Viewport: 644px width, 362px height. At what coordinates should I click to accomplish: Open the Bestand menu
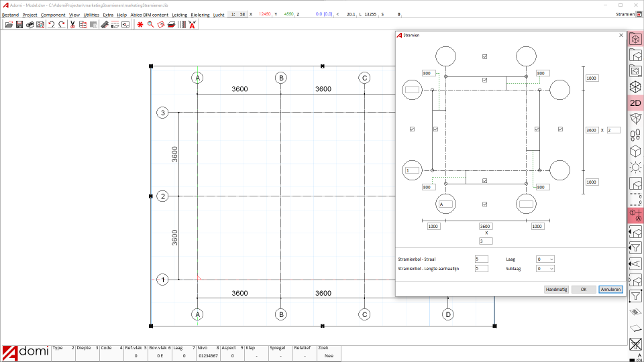(10, 15)
